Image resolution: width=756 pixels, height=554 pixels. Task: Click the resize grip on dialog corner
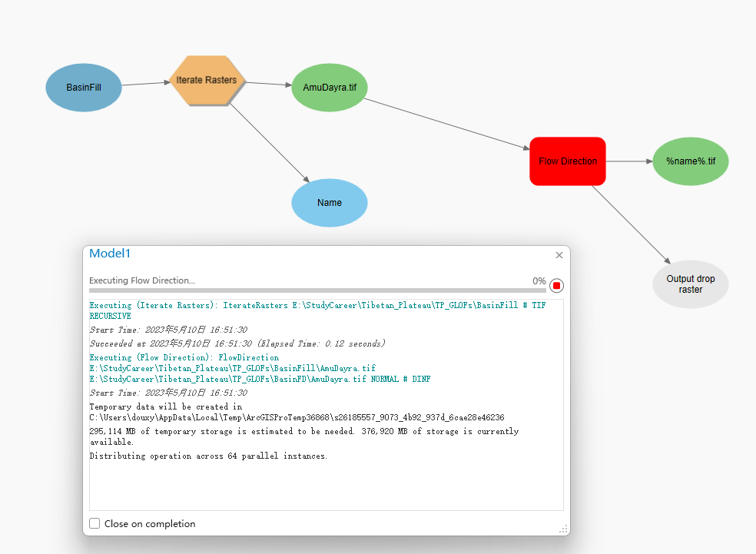click(x=562, y=529)
